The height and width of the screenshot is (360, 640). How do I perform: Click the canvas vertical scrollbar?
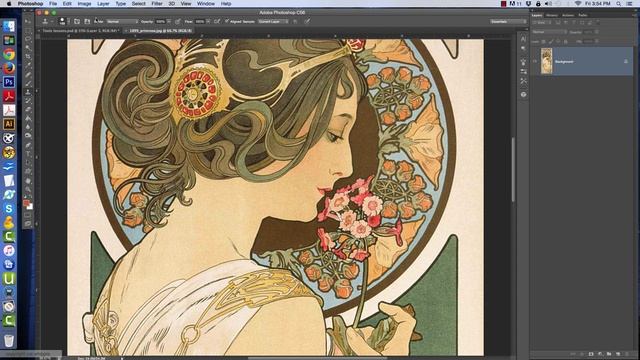point(513,169)
